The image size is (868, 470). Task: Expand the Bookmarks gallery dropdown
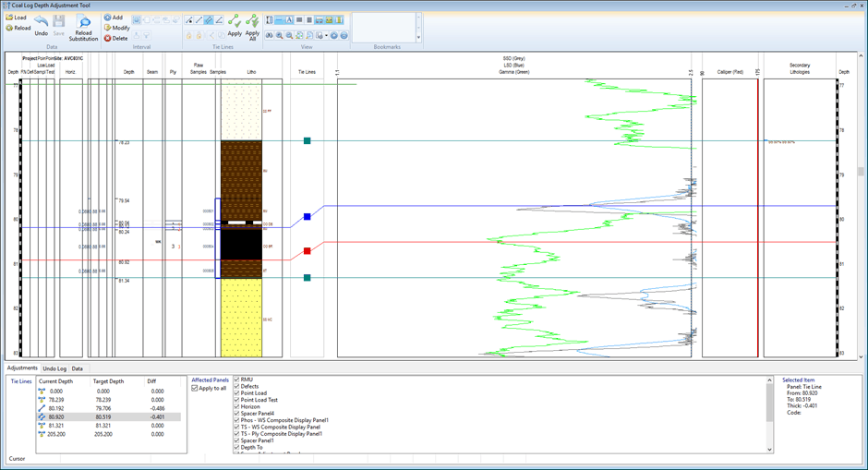click(418, 38)
